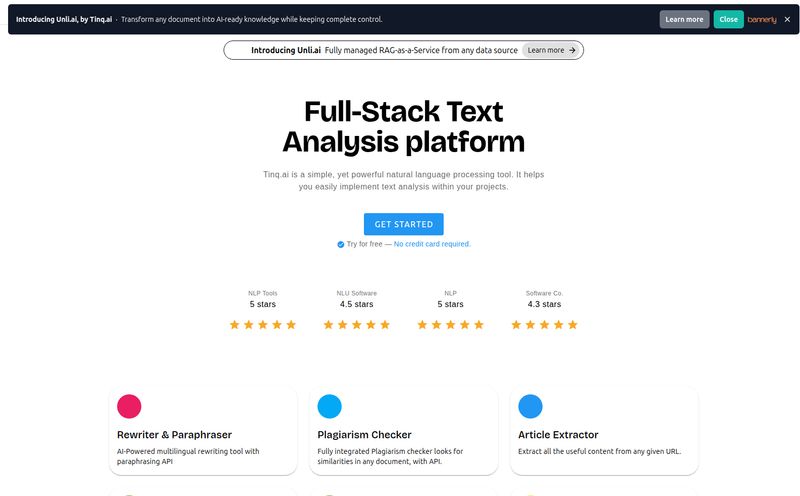Dismiss the banner with the X icon
The image size is (800, 496).
pos(787,19)
